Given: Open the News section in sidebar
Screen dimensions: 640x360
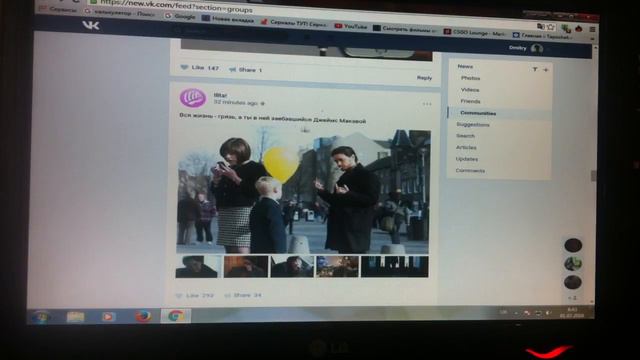Looking at the screenshot, I should [x=465, y=66].
